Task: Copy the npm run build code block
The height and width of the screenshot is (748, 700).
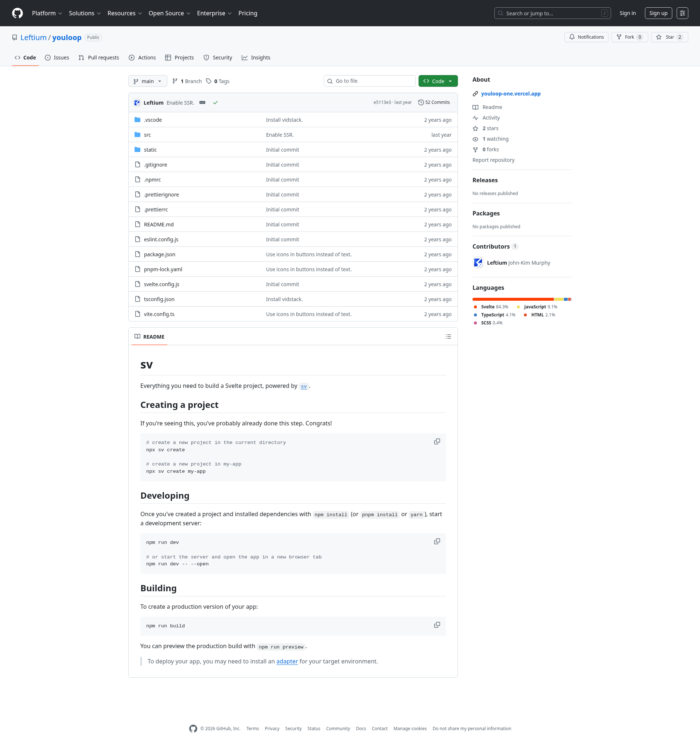Action: point(437,625)
